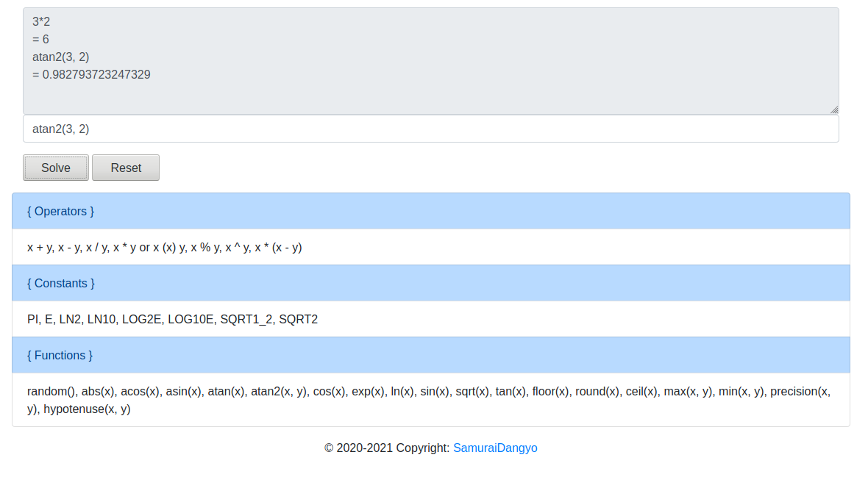Click the x ^ y operator example
This screenshot has height=488, width=868.
coord(236,247)
